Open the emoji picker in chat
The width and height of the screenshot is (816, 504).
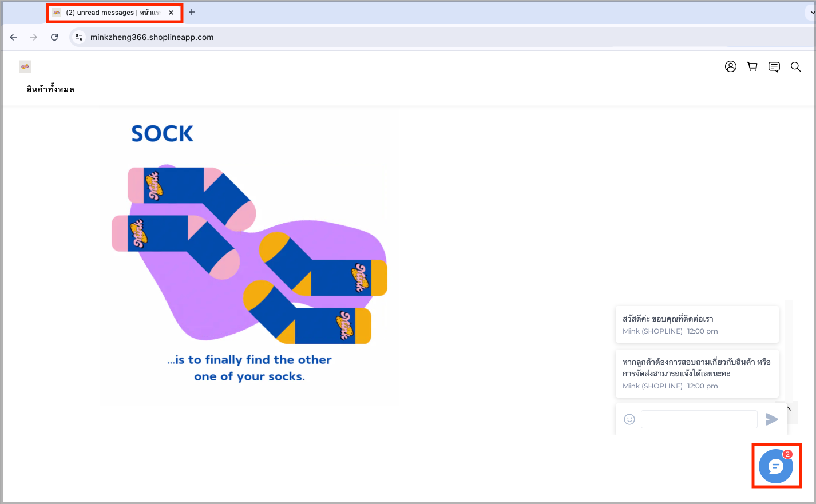pyautogui.click(x=629, y=419)
